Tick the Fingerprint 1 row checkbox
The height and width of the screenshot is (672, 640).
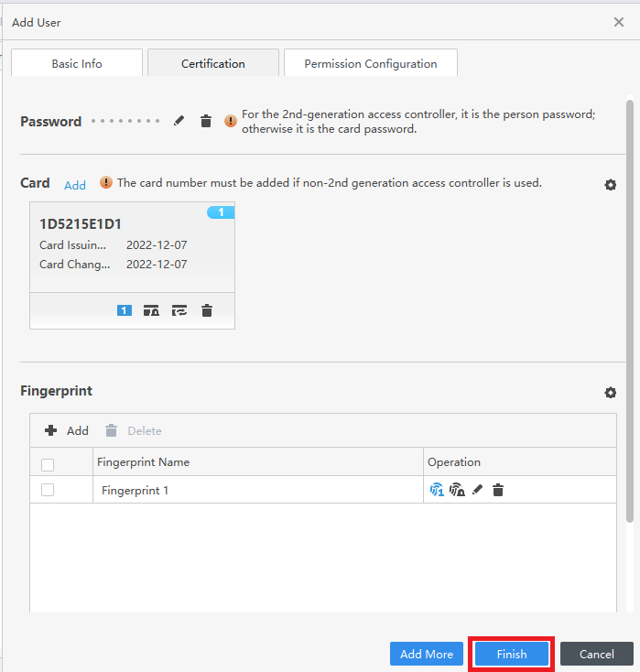[48, 490]
